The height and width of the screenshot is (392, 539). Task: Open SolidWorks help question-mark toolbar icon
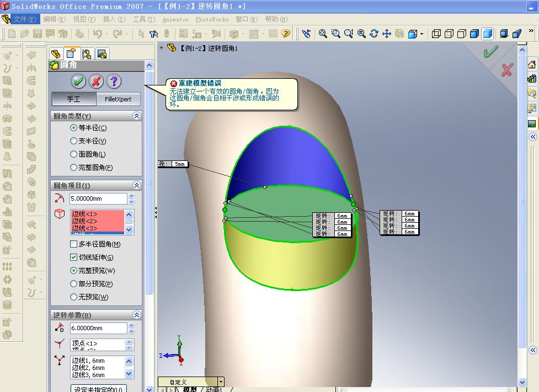tap(285, 34)
